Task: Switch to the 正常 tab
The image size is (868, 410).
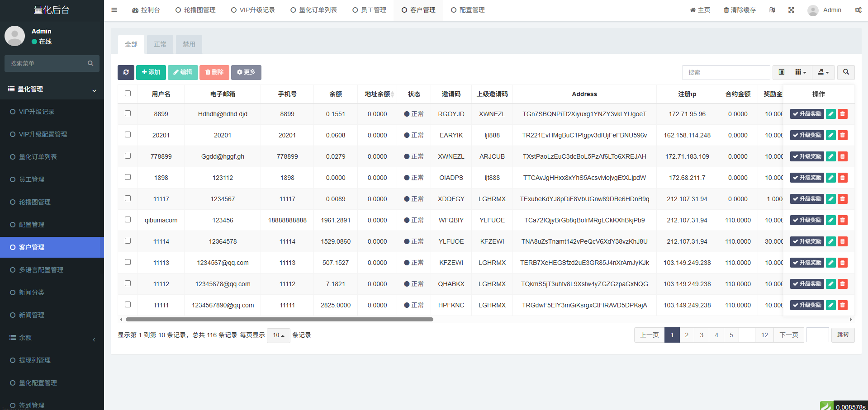Action: pos(160,44)
